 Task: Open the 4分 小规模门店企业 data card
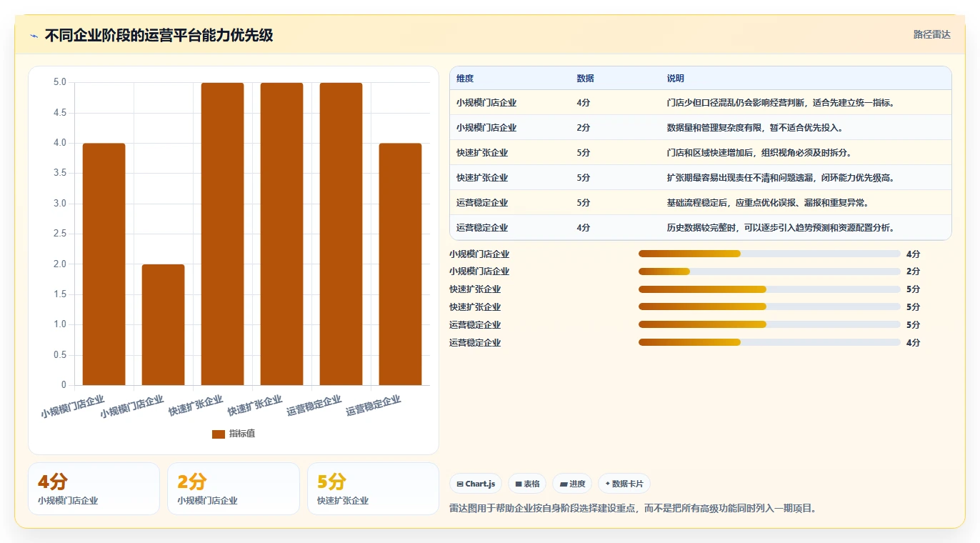[x=94, y=489]
